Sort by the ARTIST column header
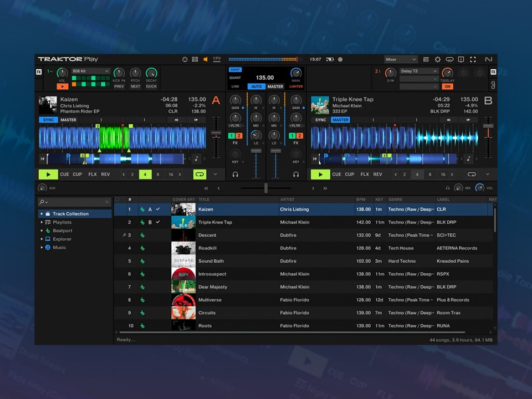Screen dimensions: 532x399 point(287,199)
